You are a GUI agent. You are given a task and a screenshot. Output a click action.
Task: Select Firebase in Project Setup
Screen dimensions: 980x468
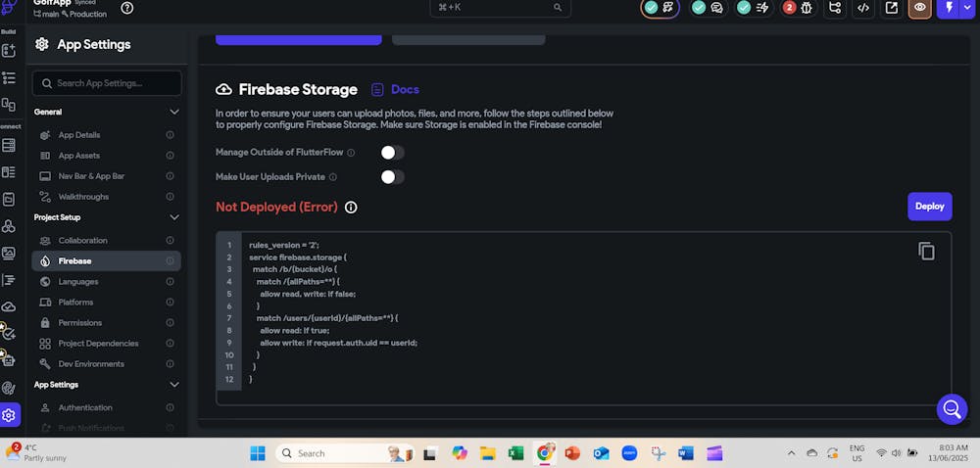106,260
